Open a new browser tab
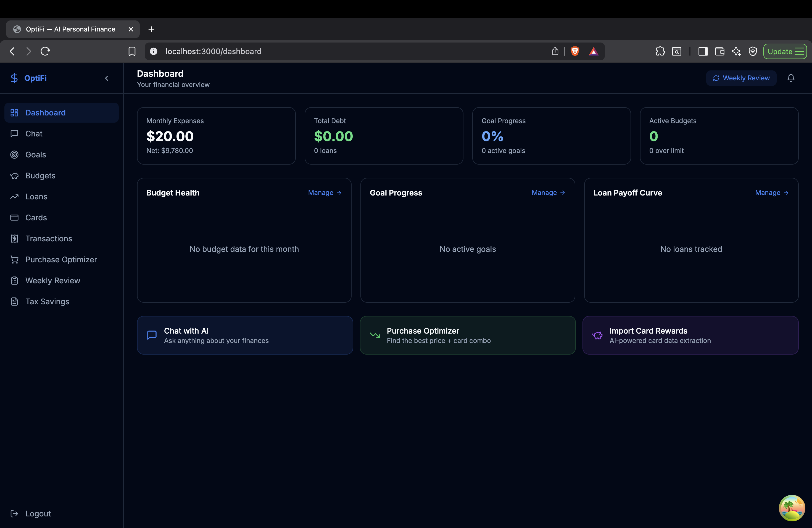This screenshot has width=812, height=528. point(151,29)
